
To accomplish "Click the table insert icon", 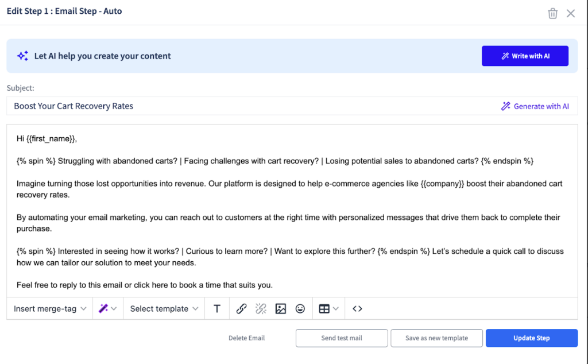I will coord(323,308).
